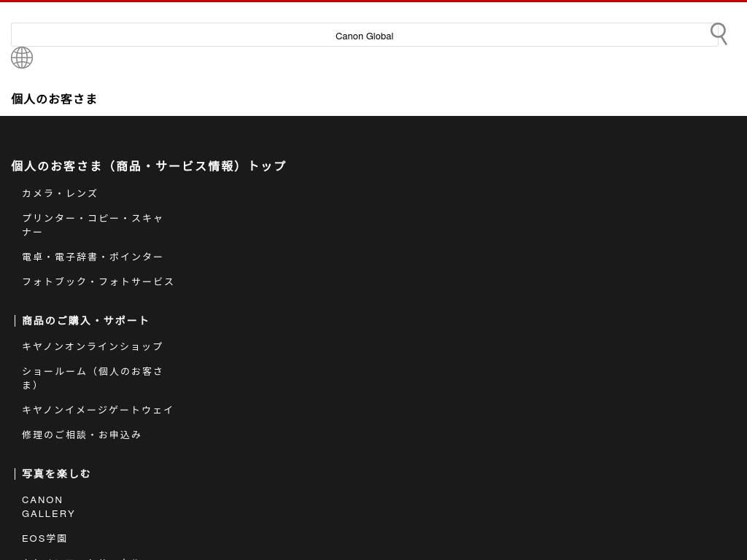Open CANON GALLERY link
This screenshot has width=747, height=560.
[49, 507]
